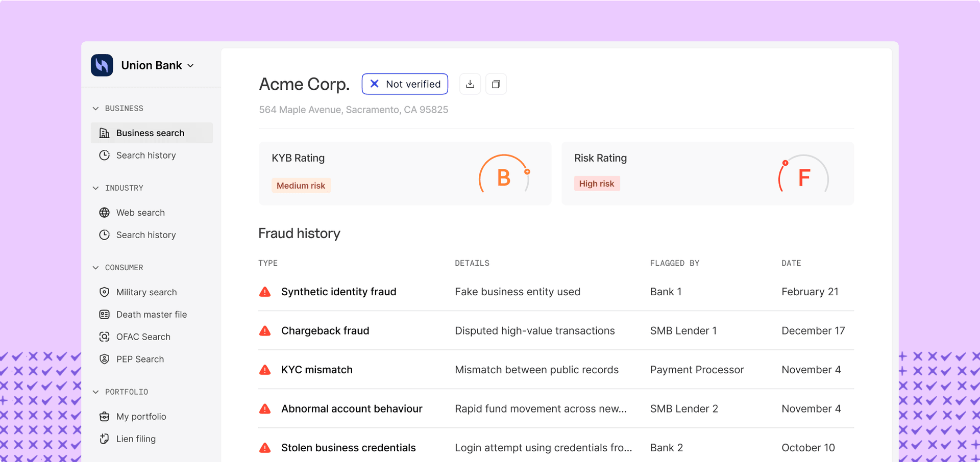The width and height of the screenshot is (980, 462).
Task: Collapse the BUSINESS section
Action: tap(96, 108)
